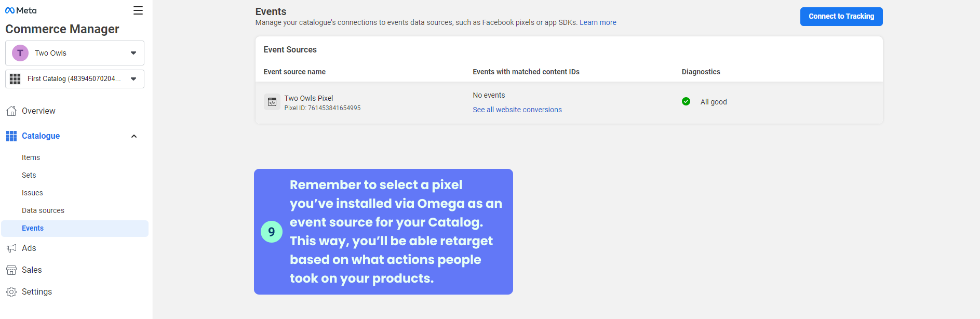Image resolution: width=980 pixels, height=319 pixels.
Task: Click the Diagnostics column header
Action: pos(701,72)
